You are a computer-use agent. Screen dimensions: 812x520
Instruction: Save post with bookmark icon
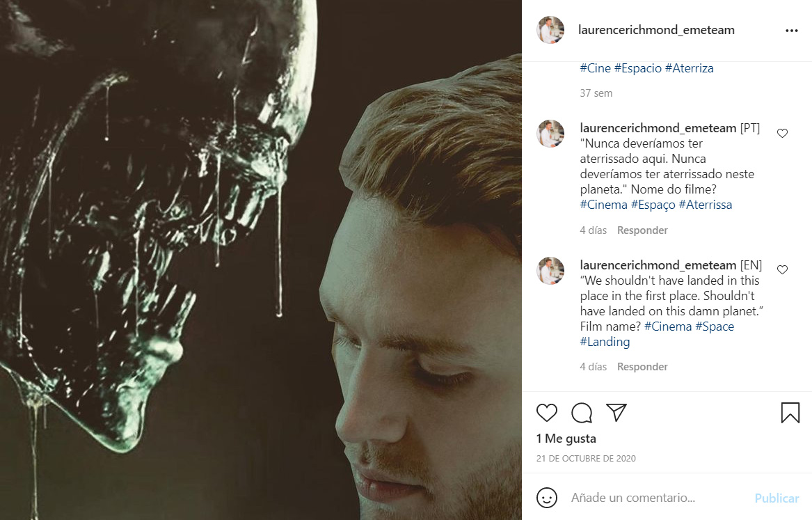point(790,413)
